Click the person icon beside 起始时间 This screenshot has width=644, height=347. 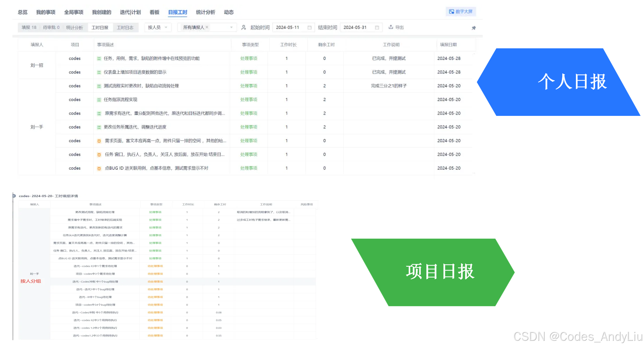tap(244, 27)
